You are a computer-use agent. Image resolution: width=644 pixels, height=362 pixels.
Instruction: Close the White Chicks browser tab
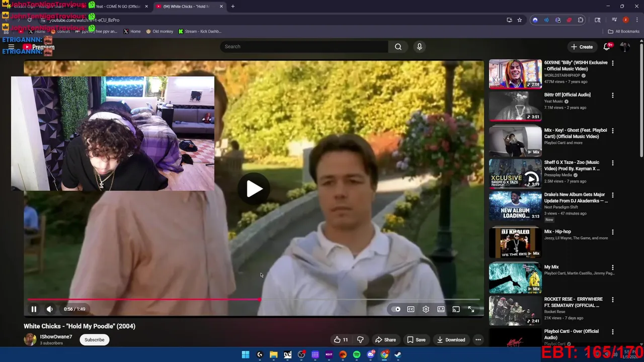(x=221, y=7)
